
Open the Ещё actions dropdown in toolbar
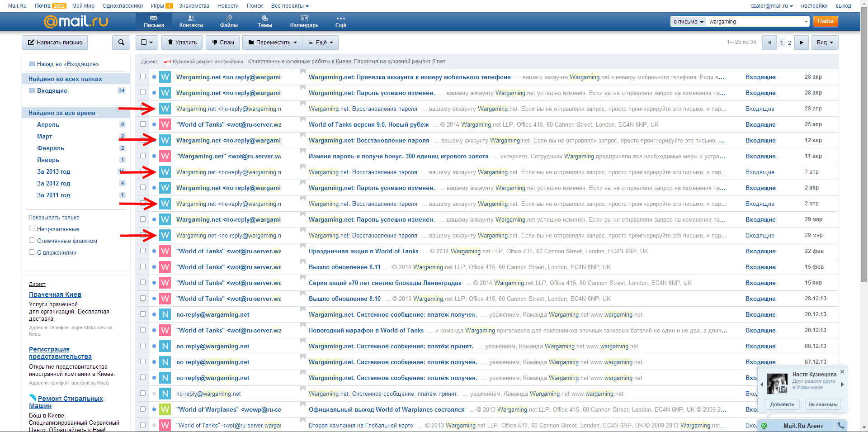[x=321, y=43]
